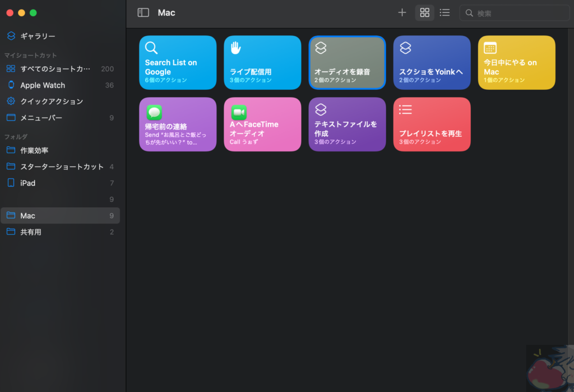This screenshot has height=392, width=574.
Task: Select すべてのショートカット in the sidebar
Action: pos(55,69)
